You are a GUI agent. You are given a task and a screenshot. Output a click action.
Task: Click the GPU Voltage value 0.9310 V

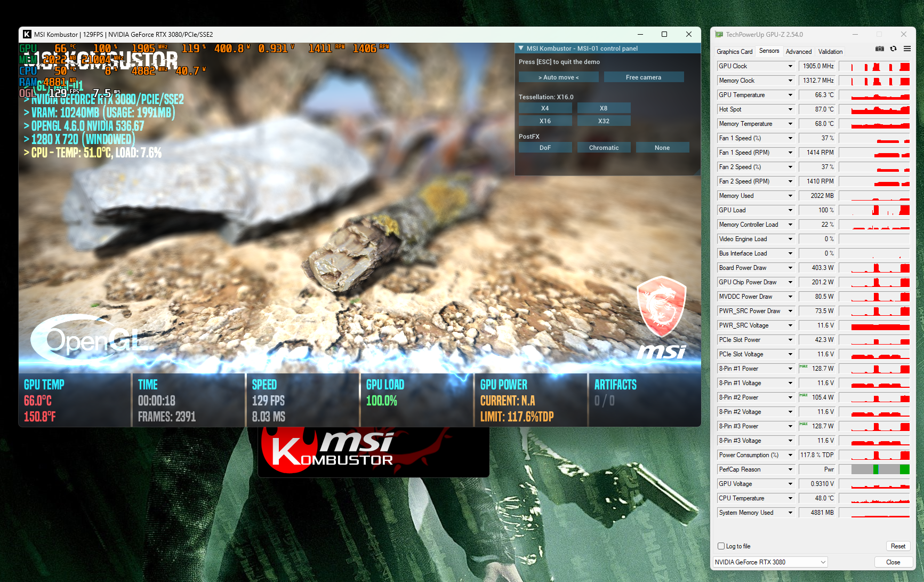click(x=817, y=484)
